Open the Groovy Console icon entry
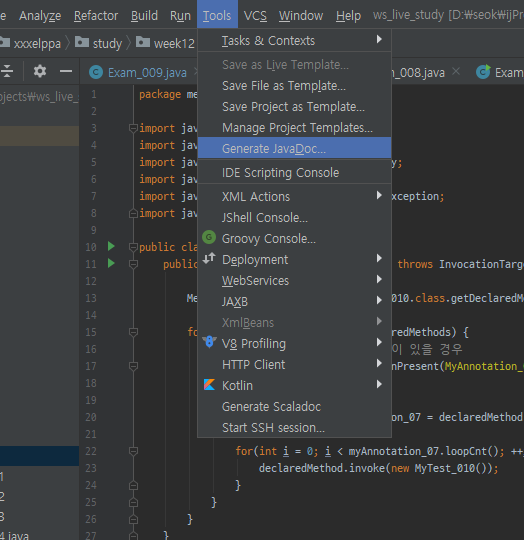Image resolution: width=524 pixels, height=540 pixels. (x=209, y=238)
